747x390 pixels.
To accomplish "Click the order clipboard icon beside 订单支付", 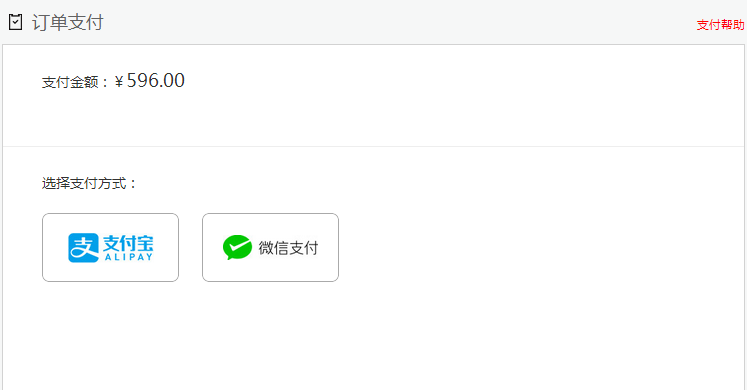I will (x=15, y=22).
